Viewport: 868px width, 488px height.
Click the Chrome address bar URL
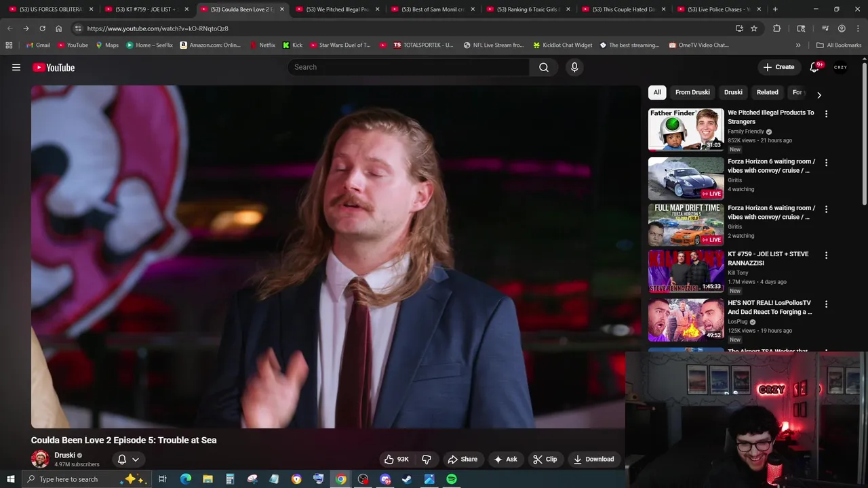[x=157, y=28]
